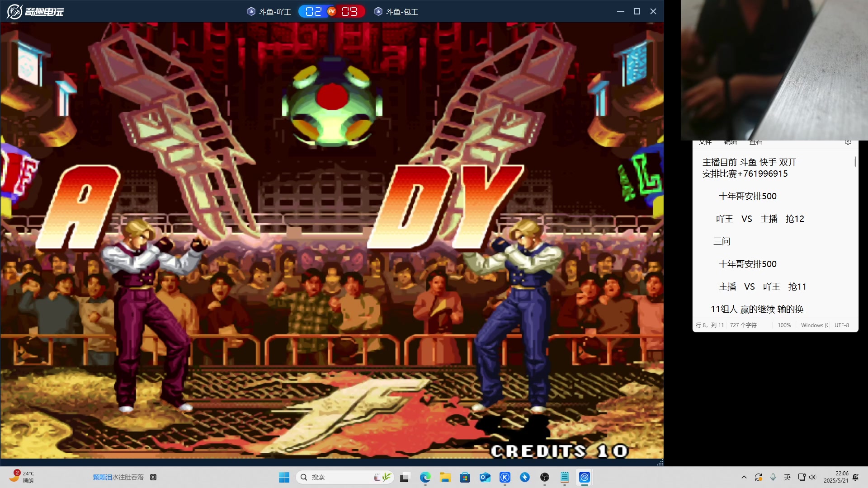
Task: Open File Explorer from the taskbar
Action: tap(445, 477)
